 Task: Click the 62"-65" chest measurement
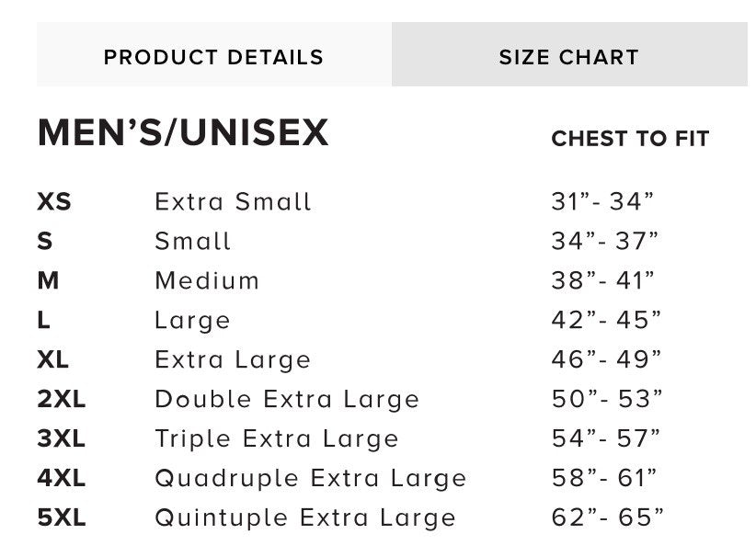[x=607, y=517]
